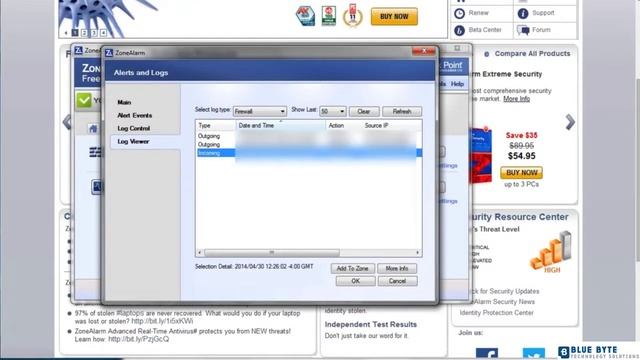Click the green award badge icon
This screenshot has width=640, height=360.
click(329, 16)
